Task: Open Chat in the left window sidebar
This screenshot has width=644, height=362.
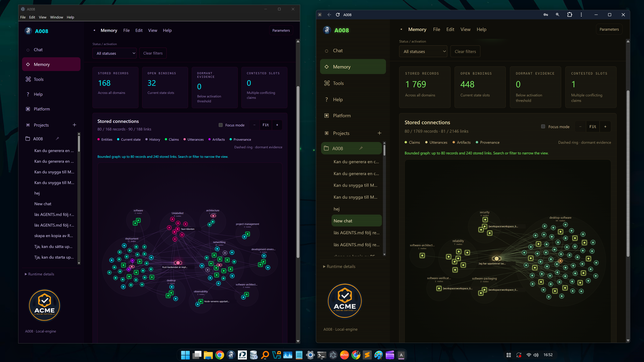Action: (51, 50)
